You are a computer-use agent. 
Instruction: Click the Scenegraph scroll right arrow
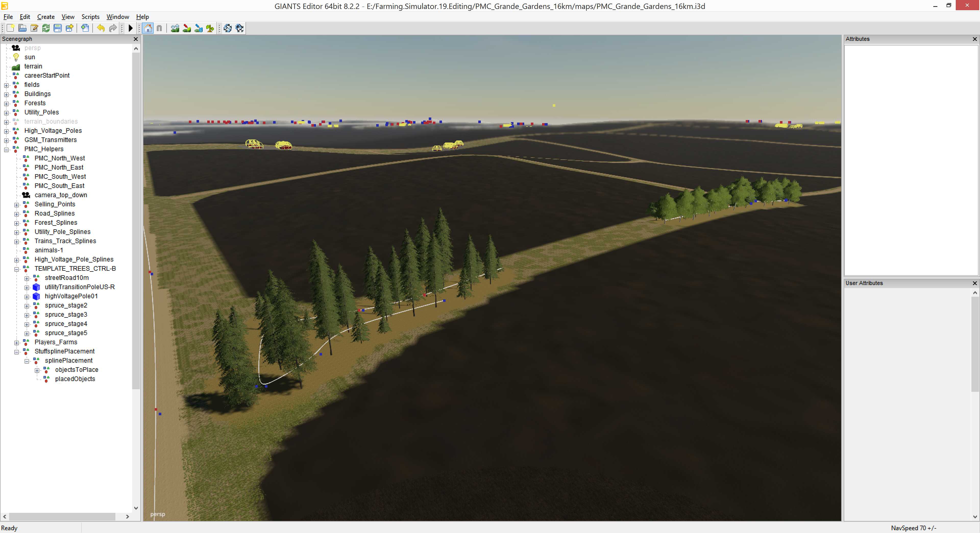point(127,517)
